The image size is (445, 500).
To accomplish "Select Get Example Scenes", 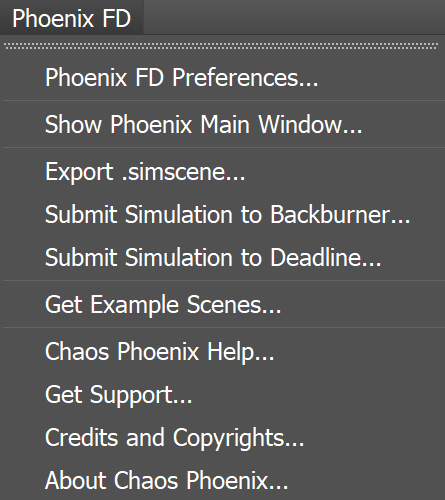I will [x=224, y=304].
